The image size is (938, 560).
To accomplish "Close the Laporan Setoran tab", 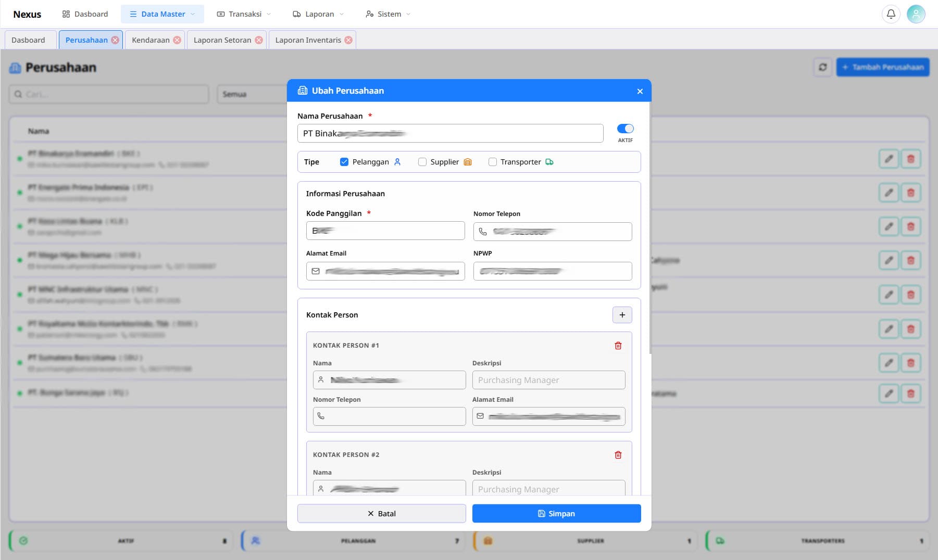I will point(259,40).
